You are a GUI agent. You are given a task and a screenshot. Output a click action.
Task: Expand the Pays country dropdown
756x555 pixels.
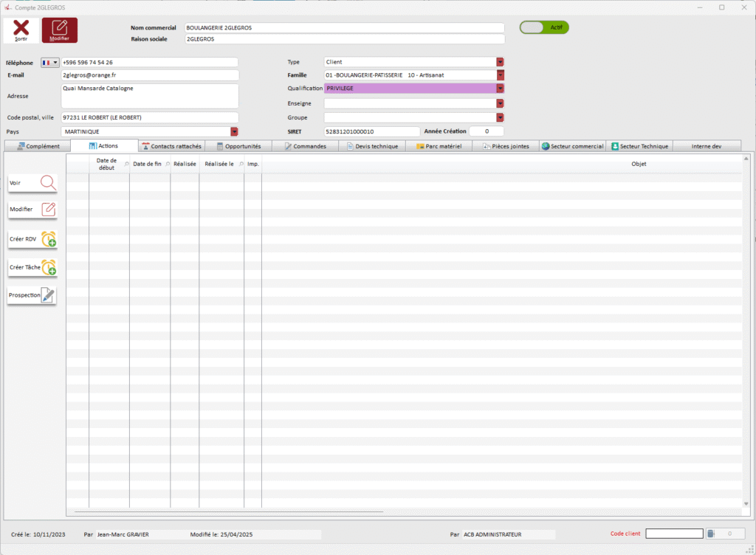(234, 131)
